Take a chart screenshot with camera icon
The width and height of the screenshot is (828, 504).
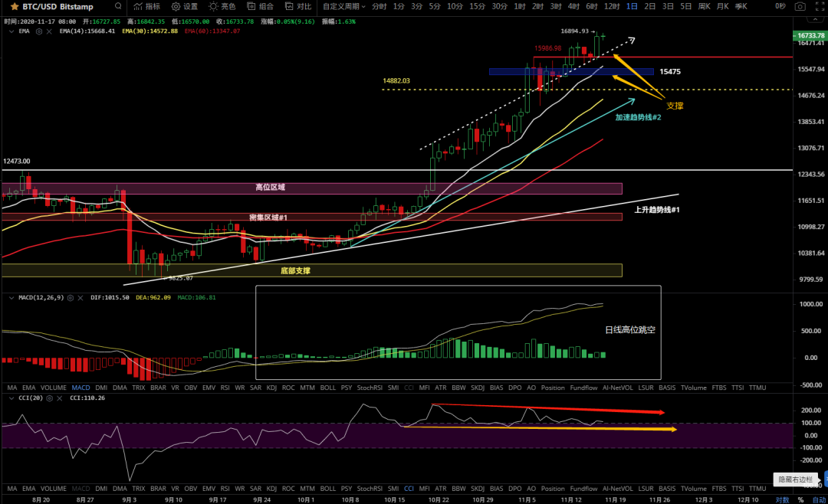click(800, 6)
